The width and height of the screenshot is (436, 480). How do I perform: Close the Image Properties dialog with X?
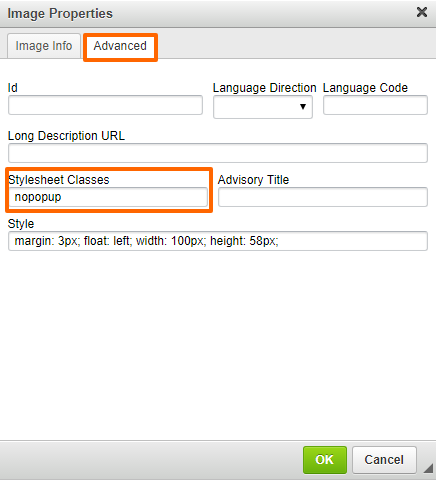pyautogui.click(x=422, y=12)
